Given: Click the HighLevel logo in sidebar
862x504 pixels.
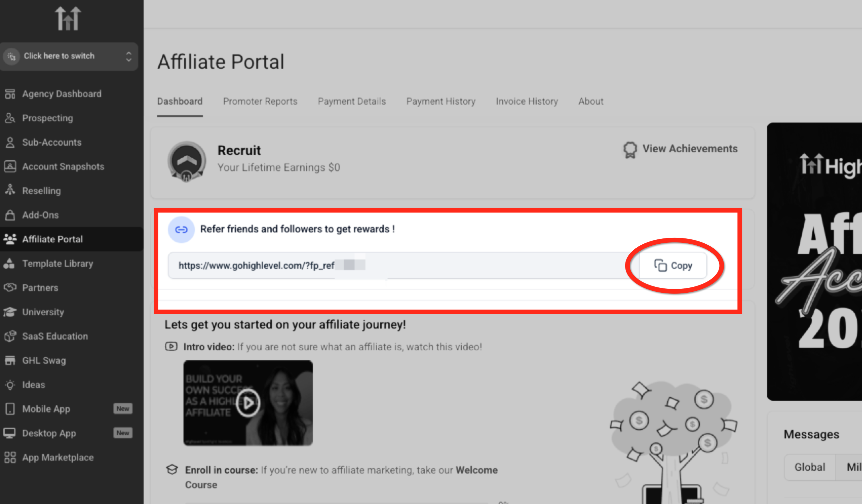Looking at the screenshot, I should point(68,19).
